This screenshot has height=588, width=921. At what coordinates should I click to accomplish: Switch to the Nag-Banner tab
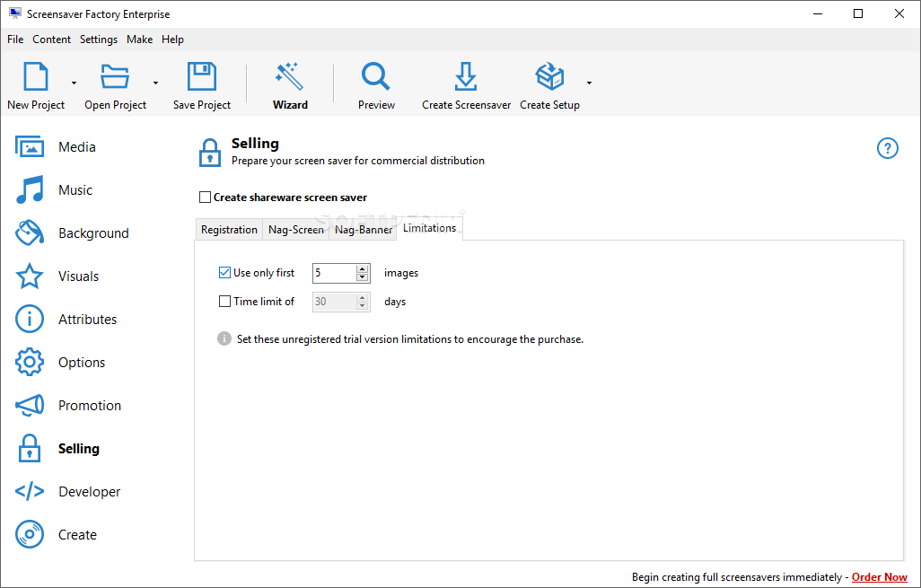point(363,230)
